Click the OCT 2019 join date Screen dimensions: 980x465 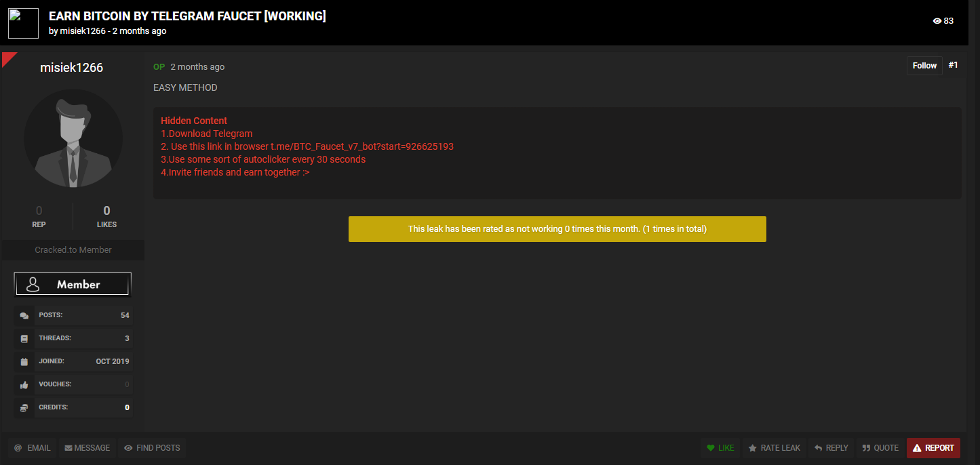click(113, 361)
